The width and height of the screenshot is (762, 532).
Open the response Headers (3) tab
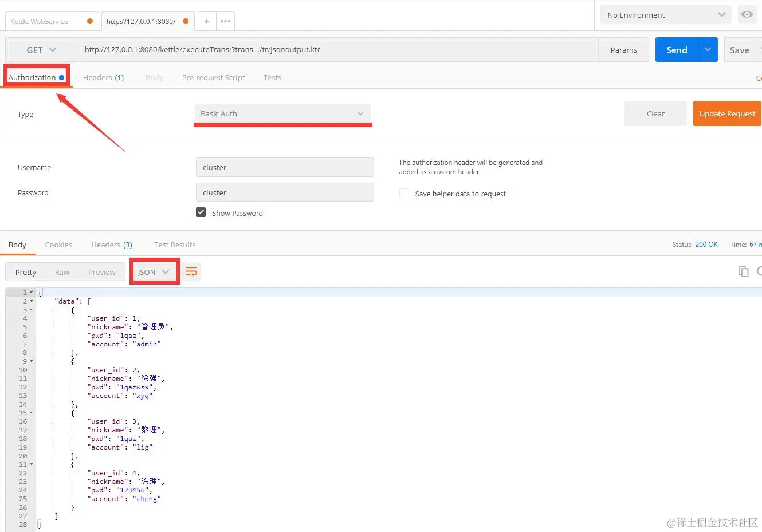pos(112,245)
